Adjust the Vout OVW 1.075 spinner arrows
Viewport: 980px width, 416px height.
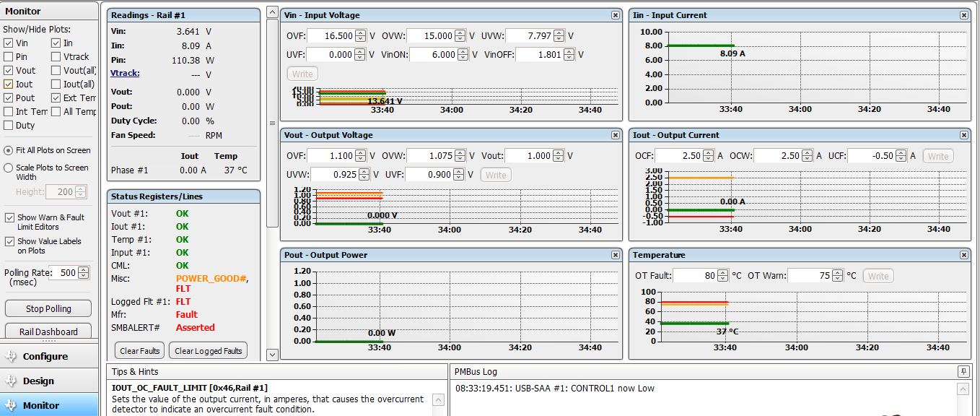[x=460, y=155]
